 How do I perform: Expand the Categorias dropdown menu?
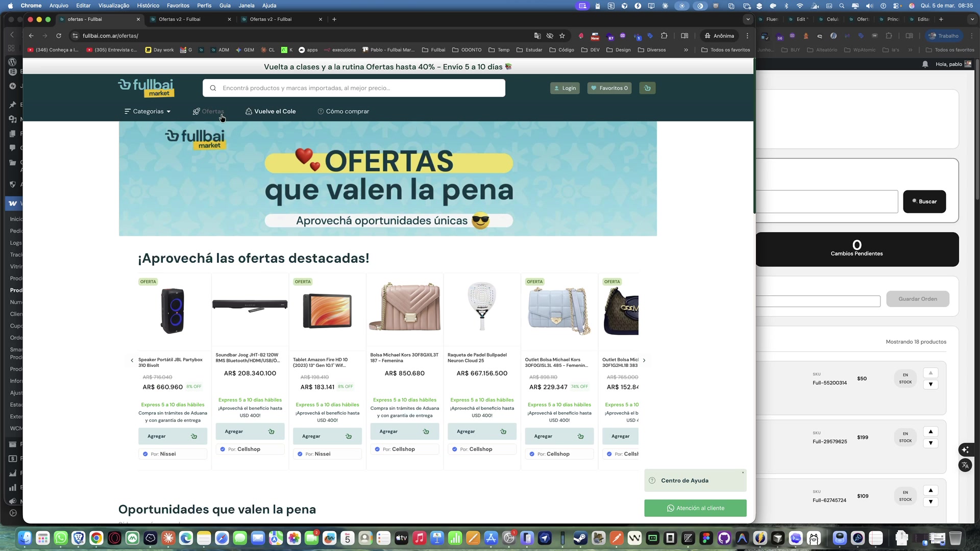click(148, 111)
